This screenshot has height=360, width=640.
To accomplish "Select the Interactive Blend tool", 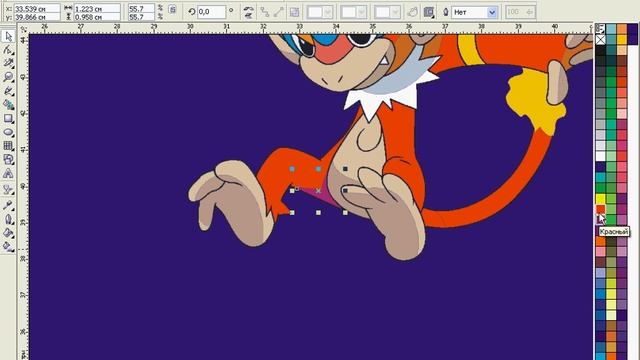I will (8, 189).
